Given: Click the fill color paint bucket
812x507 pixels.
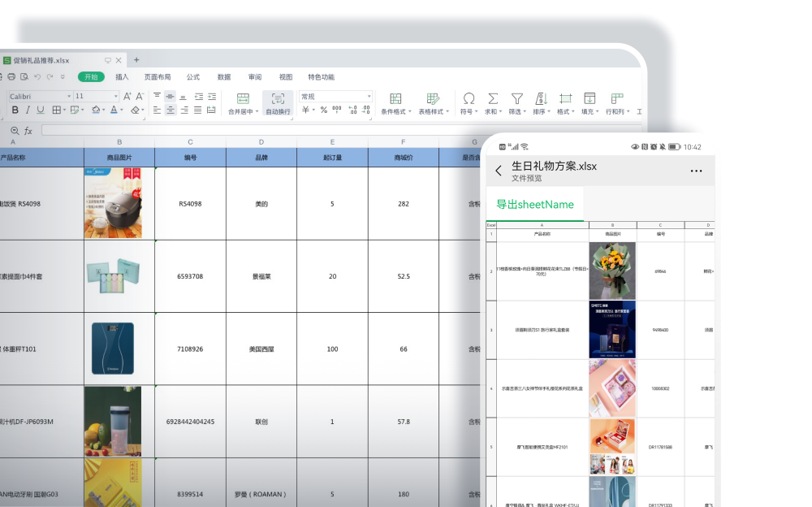Looking at the screenshot, I should [96, 110].
